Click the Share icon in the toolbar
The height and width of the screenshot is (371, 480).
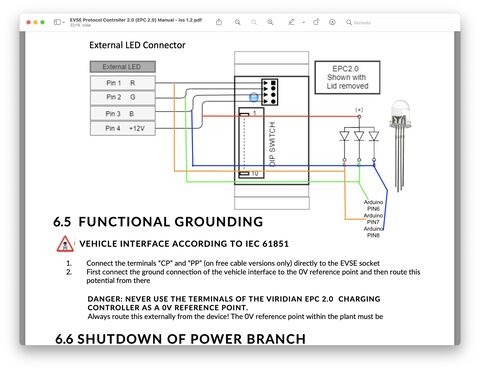[x=219, y=22]
